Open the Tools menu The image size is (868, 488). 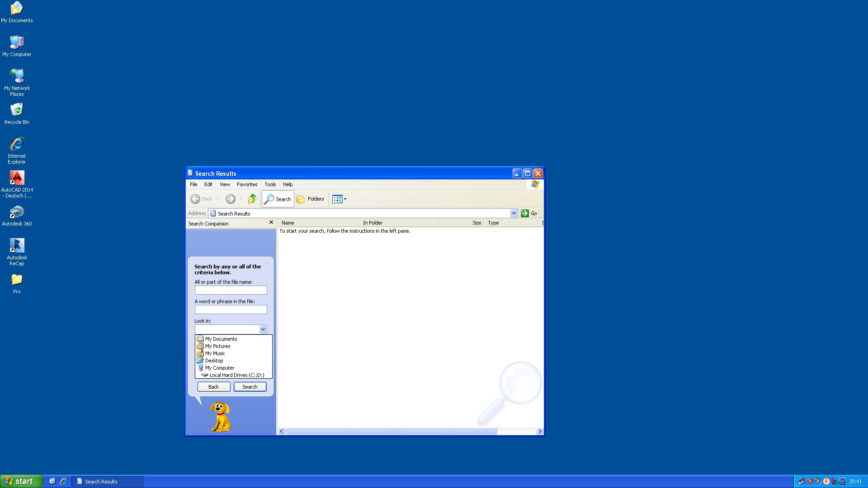point(270,184)
